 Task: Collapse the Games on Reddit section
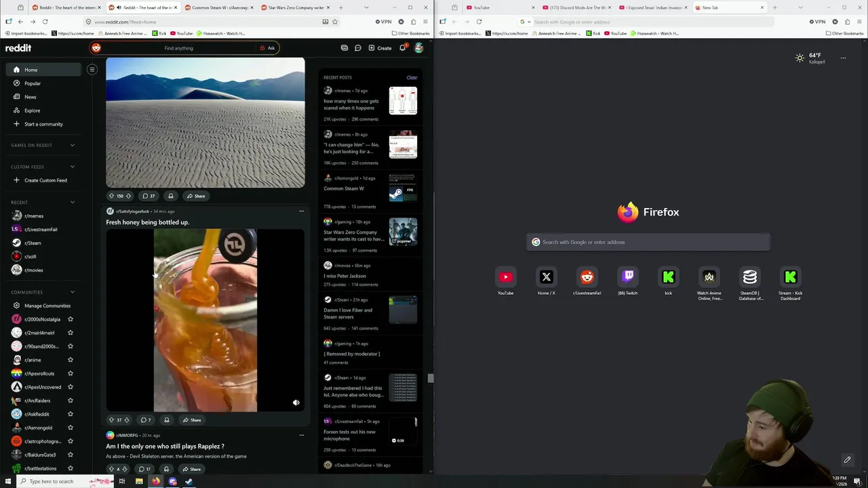73,145
